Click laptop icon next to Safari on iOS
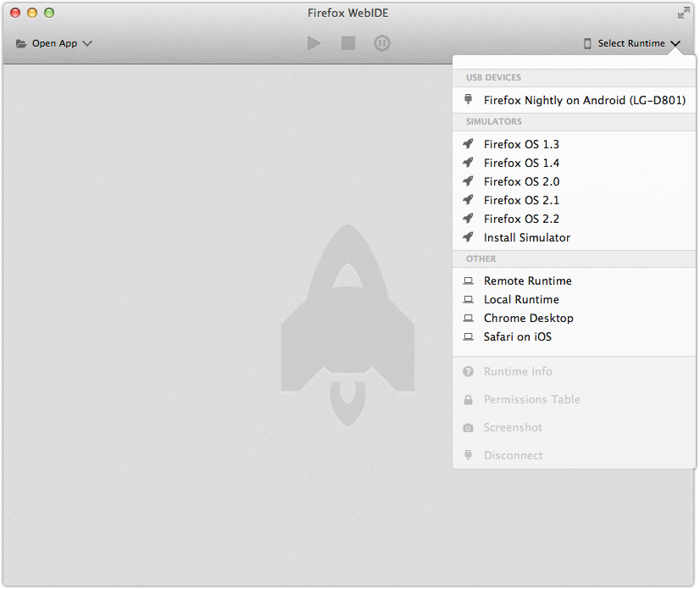Viewport: 700px width, 589px height. [468, 337]
